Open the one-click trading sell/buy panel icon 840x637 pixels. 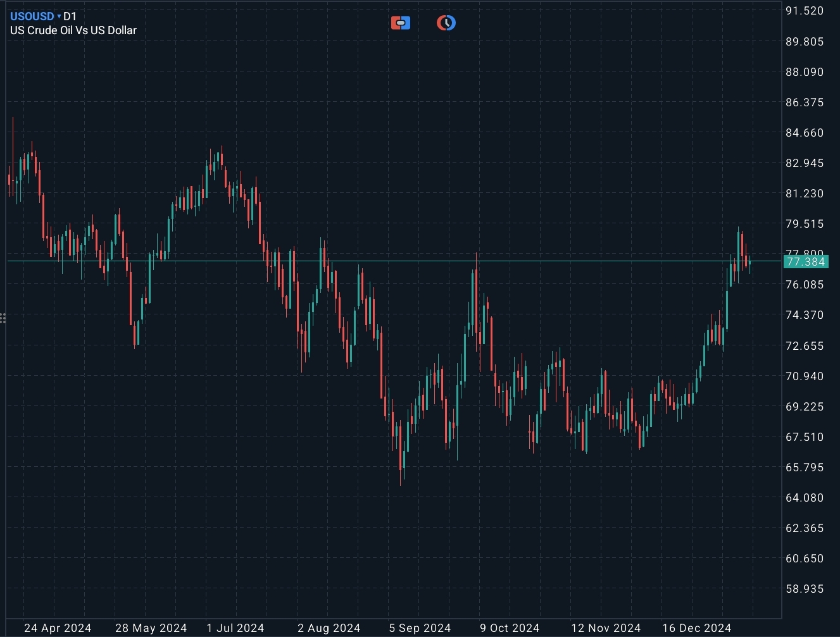(401, 23)
